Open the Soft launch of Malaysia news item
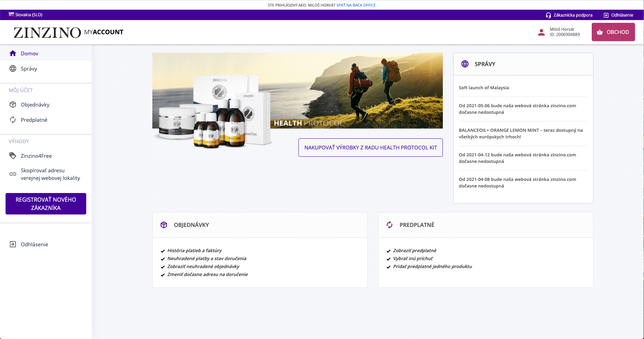The image size is (644, 339). 484,88
